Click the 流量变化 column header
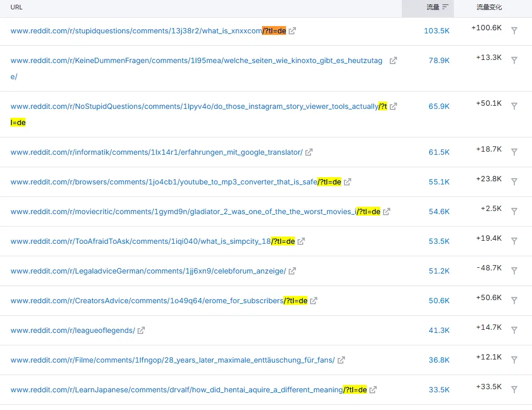Screen dimensions: 532x410 pos(489,7)
